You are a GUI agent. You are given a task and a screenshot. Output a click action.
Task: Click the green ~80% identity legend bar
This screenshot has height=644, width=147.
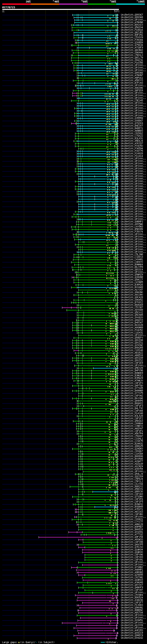[x=102, y=4]
